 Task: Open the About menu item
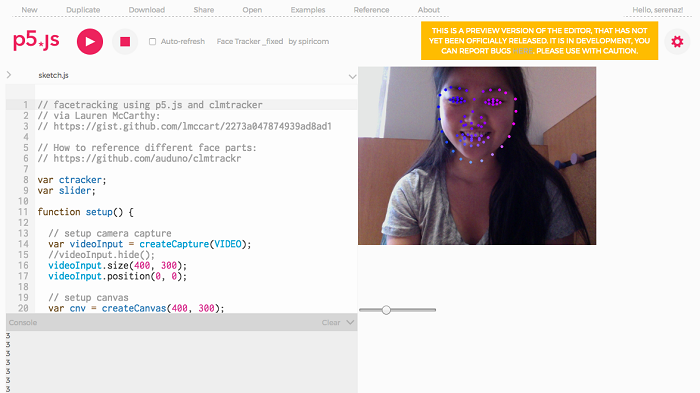[429, 9]
